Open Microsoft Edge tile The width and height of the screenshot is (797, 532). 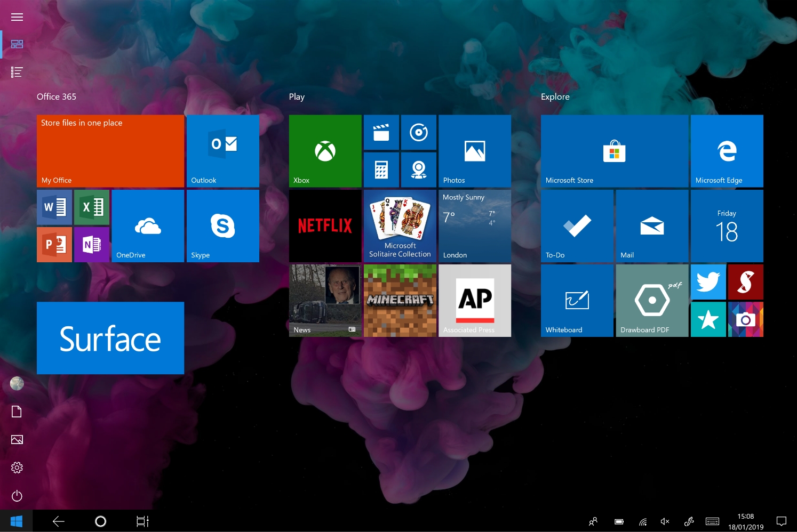(x=727, y=151)
